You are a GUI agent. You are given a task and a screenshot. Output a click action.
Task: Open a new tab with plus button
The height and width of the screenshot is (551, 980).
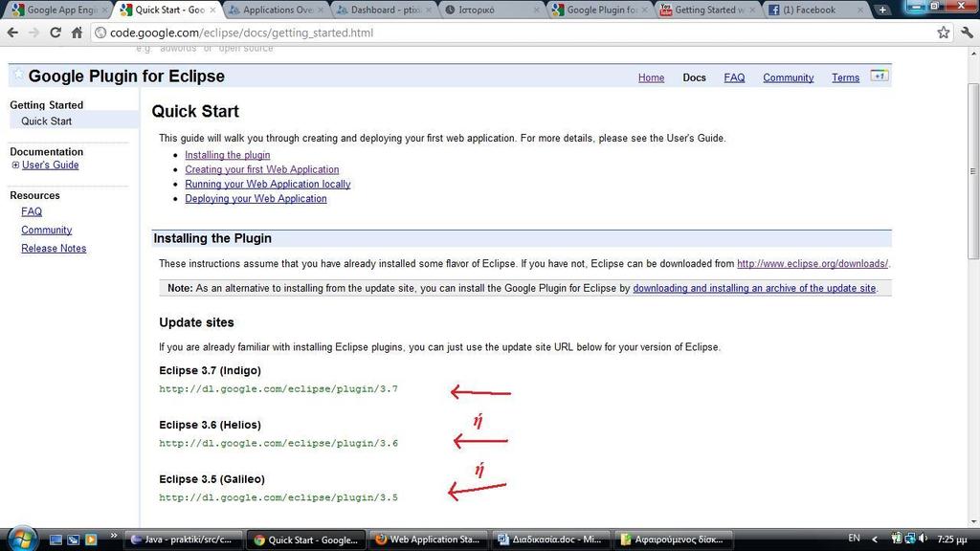click(x=881, y=10)
